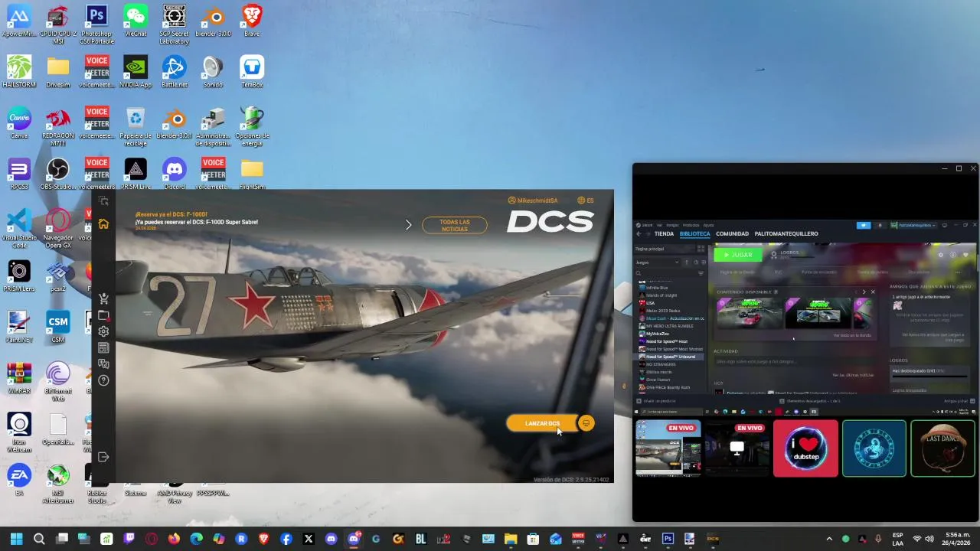Show the next DCS news item
980x551 pixels.
click(408, 225)
